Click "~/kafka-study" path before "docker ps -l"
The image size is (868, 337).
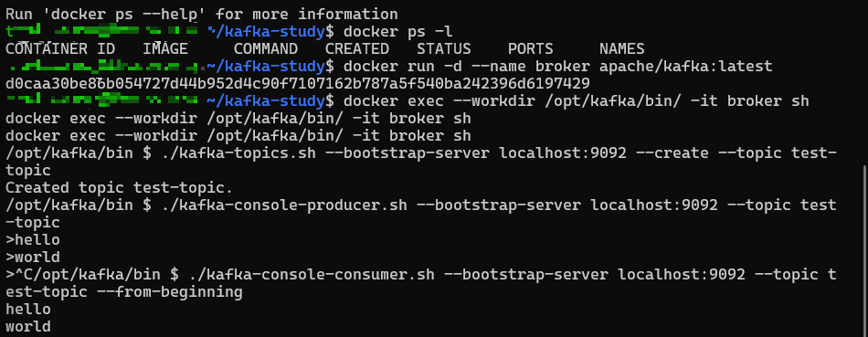pyautogui.click(x=265, y=32)
